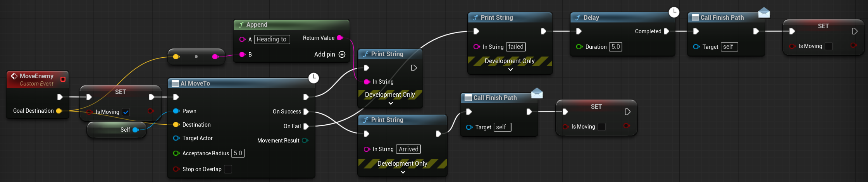The height and width of the screenshot is (182, 868).
Task: Edit Target self field on lower Call Finish Path
Action: pyautogui.click(x=503, y=127)
